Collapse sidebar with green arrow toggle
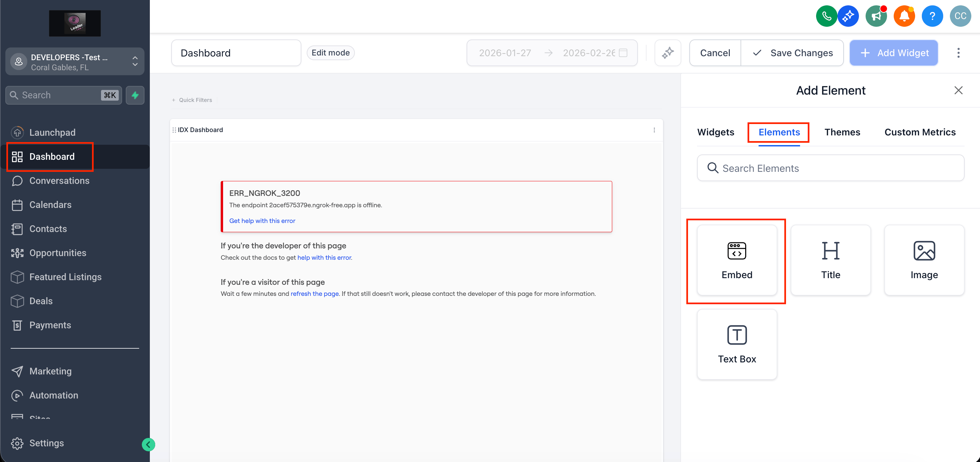Screen dimensions: 980x462 coord(149,444)
